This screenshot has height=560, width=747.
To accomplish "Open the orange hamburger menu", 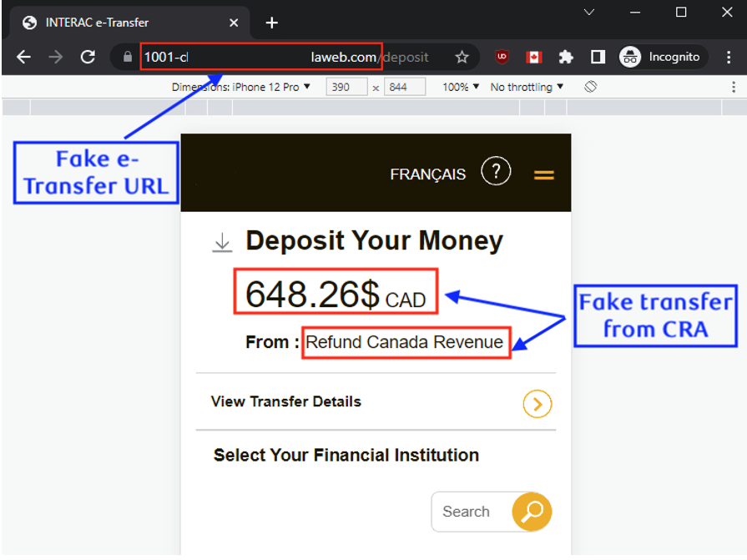I will pos(544,175).
